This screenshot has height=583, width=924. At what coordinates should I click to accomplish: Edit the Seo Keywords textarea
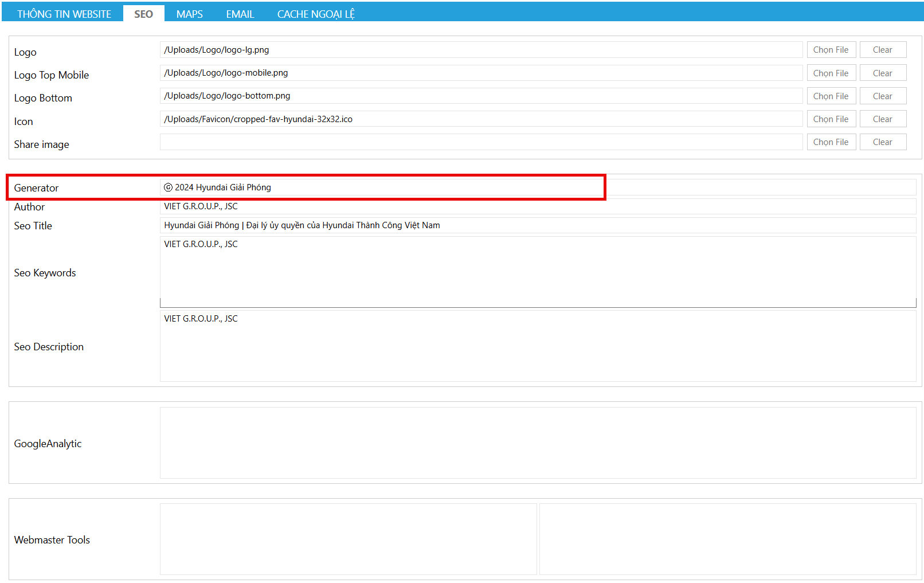pos(538,272)
